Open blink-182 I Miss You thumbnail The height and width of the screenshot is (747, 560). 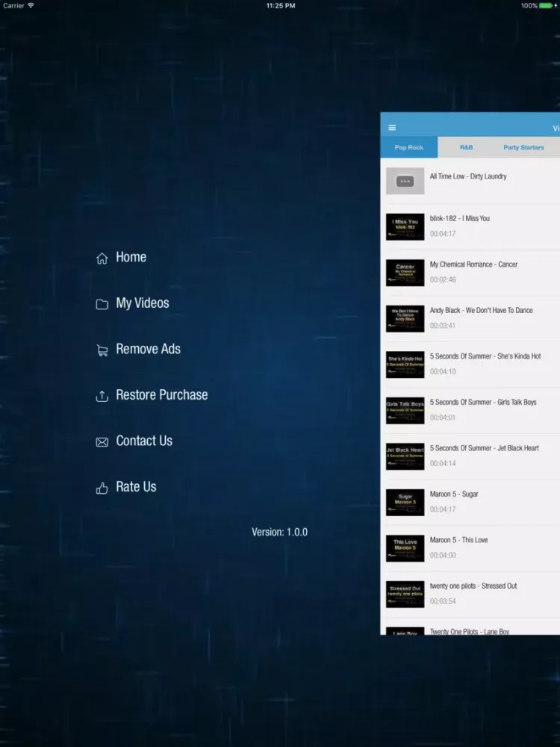pos(405,227)
